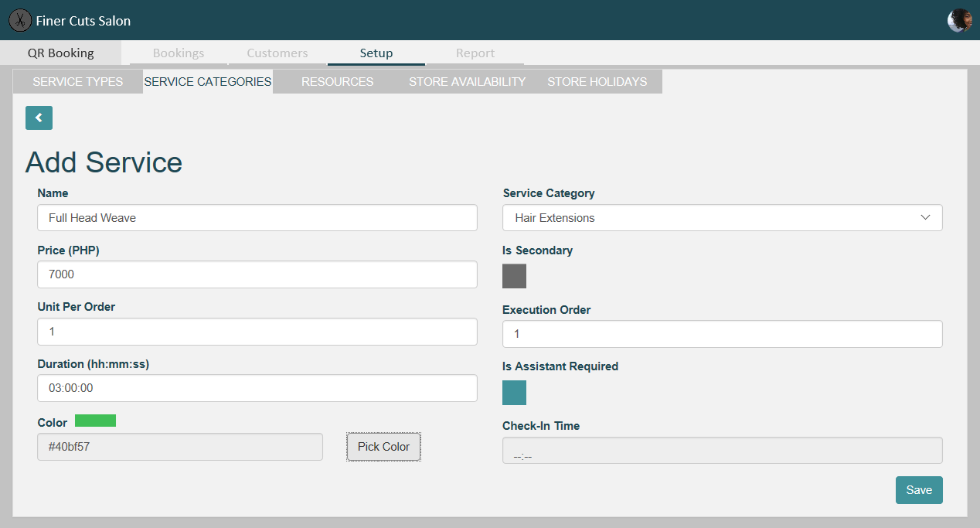Image resolution: width=980 pixels, height=528 pixels.
Task: Click the green color preview swatch
Action: coord(95,421)
